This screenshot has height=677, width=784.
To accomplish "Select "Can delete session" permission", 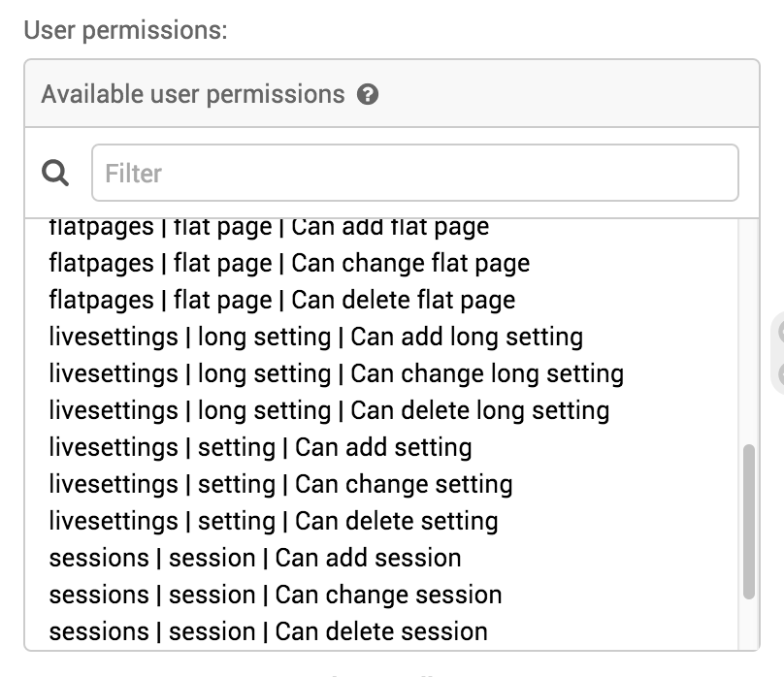I will (268, 632).
